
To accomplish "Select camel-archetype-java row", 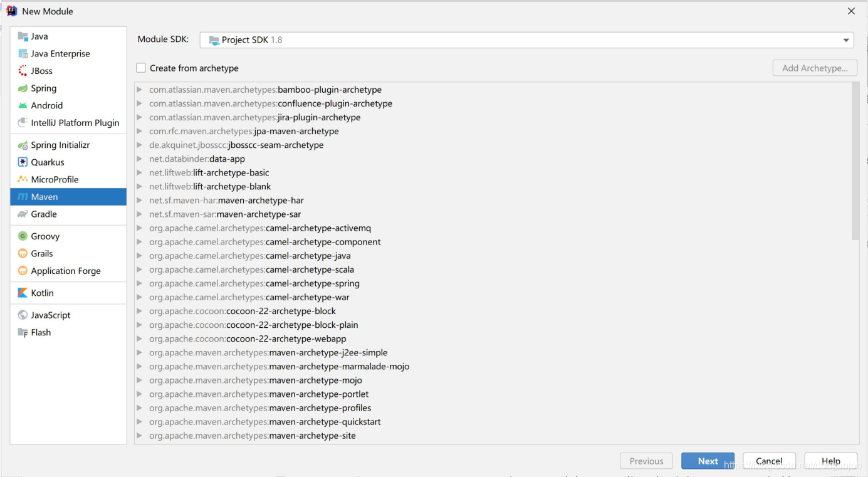I will 493,256.
